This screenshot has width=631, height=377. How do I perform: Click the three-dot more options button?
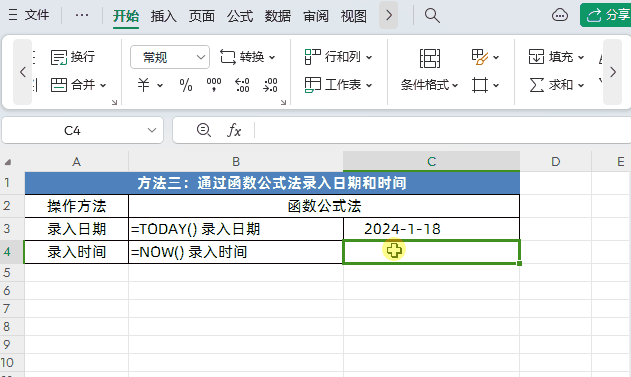(x=82, y=15)
